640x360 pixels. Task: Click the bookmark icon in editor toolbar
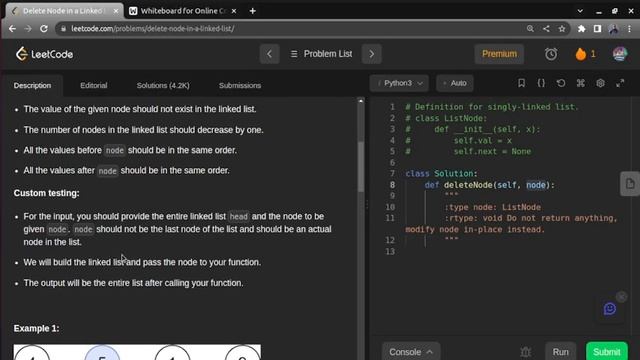click(521, 83)
